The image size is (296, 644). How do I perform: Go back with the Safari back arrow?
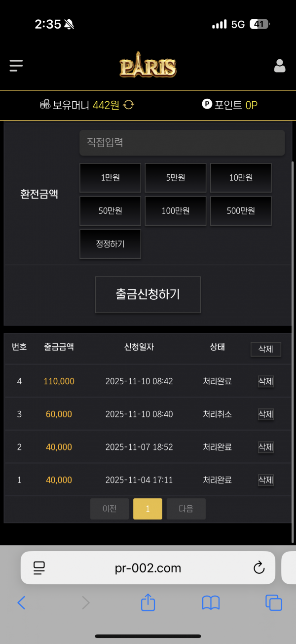pos(21,603)
